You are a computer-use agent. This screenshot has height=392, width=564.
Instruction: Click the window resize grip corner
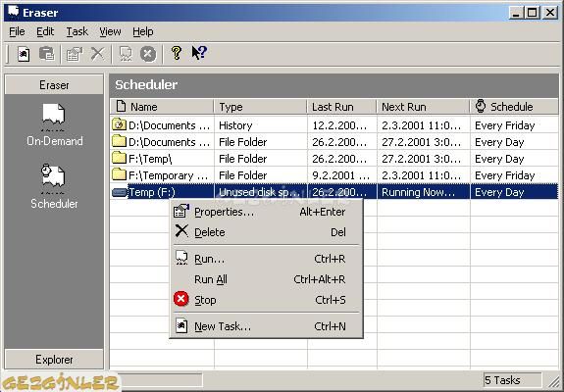553,381
